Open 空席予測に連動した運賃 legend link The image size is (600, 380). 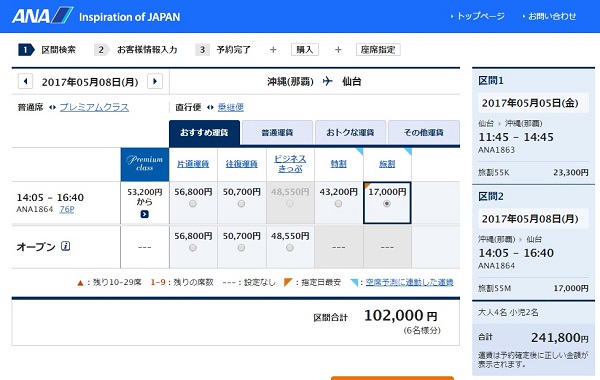tap(409, 282)
